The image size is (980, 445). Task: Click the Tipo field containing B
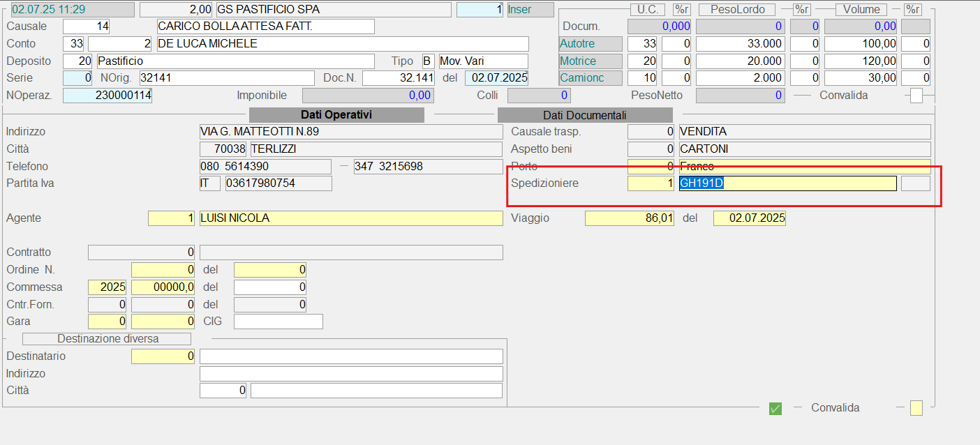click(427, 61)
